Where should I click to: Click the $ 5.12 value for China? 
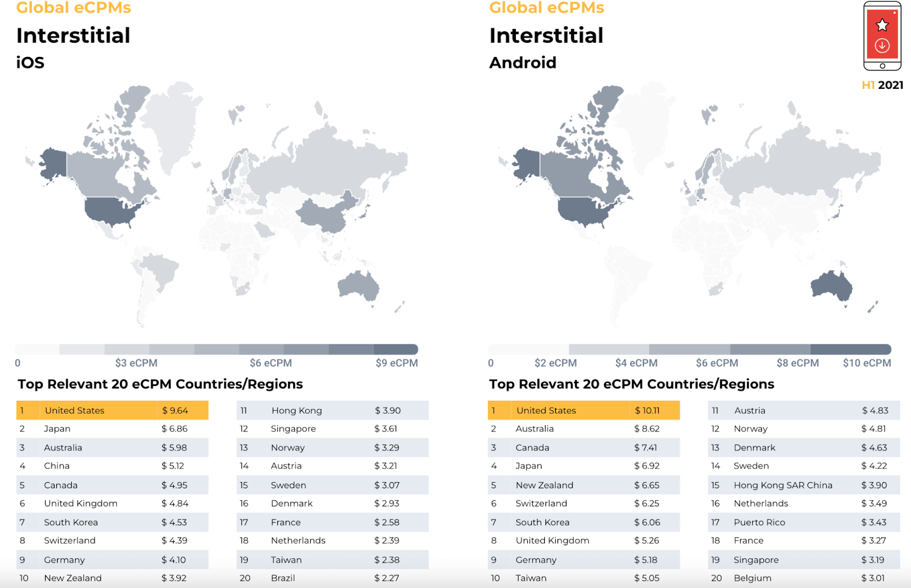[173, 466]
